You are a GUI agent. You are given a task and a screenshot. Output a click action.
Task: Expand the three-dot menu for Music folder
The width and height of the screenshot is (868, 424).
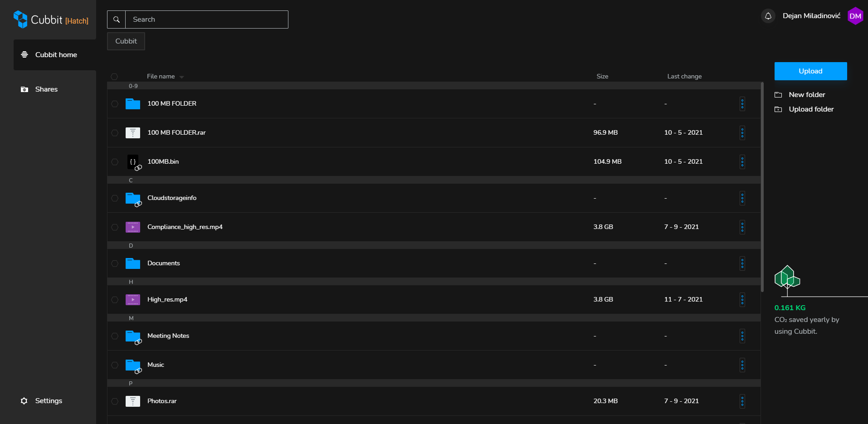click(x=742, y=365)
